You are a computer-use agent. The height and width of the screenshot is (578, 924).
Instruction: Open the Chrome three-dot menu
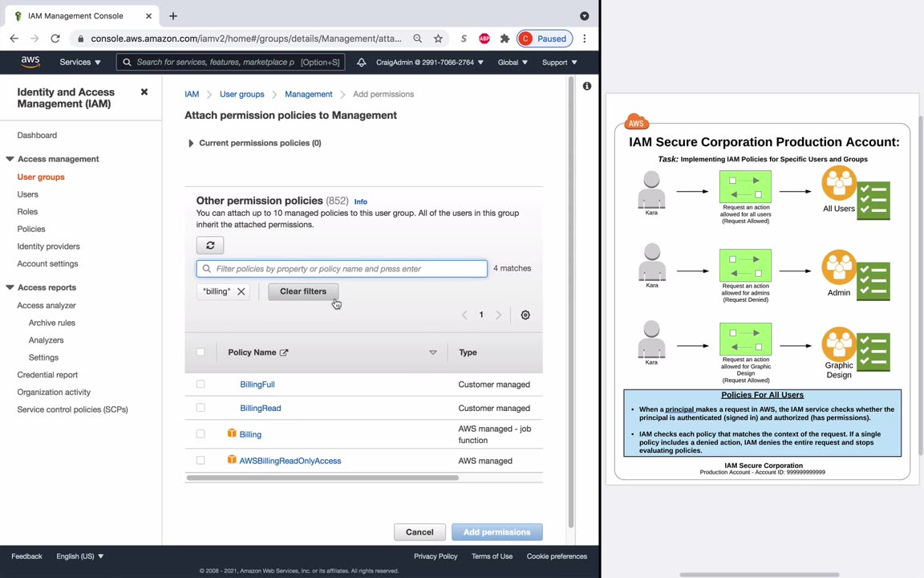585,39
